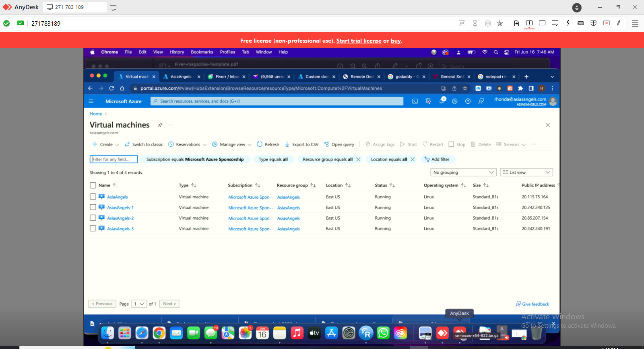This screenshot has height=349, width=644.
Task: Click Start trial license link
Action: [359, 41]
